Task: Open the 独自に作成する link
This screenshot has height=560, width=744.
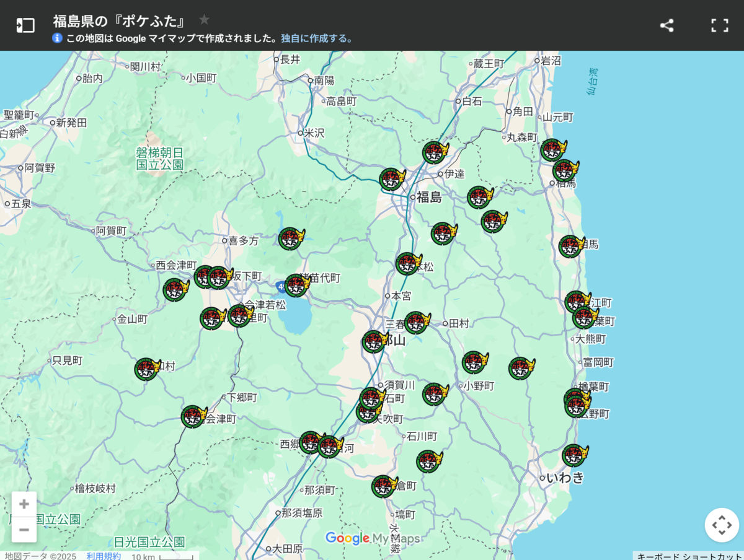Action: pos(316,38)
